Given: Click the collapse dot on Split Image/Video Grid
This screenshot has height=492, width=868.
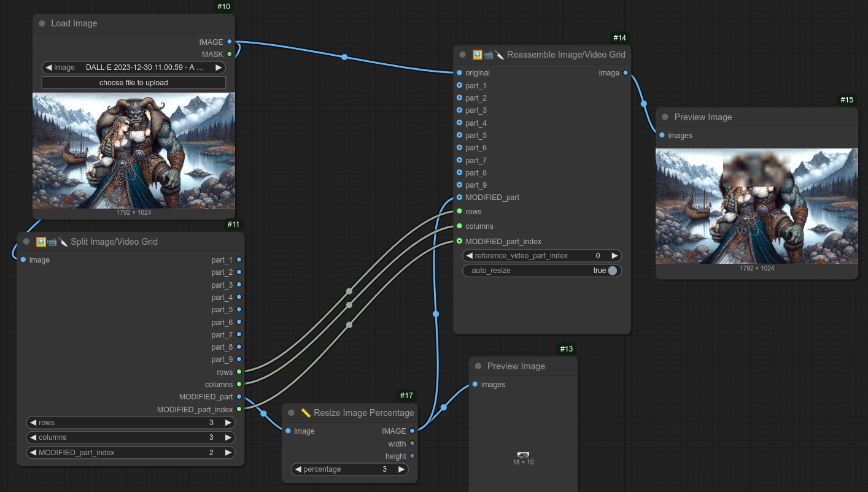Looking at the screenshot, I should coord(26,242).
